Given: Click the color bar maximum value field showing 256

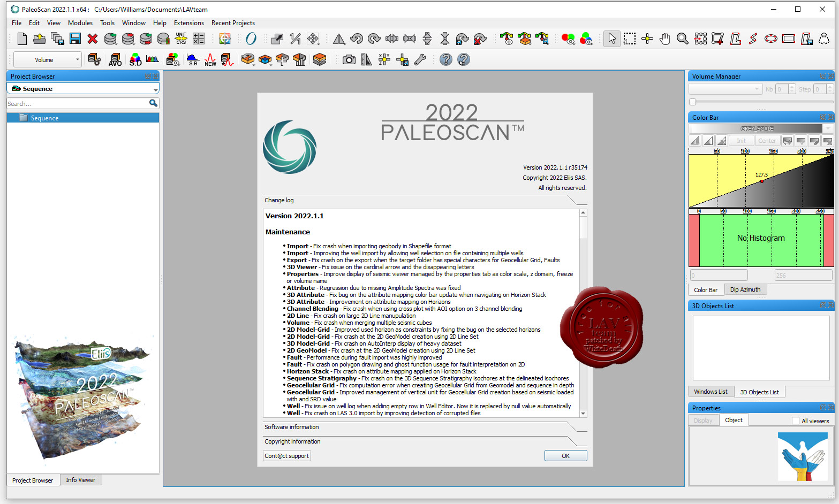Looking at the screenshot, I should (x=804, y=276).
